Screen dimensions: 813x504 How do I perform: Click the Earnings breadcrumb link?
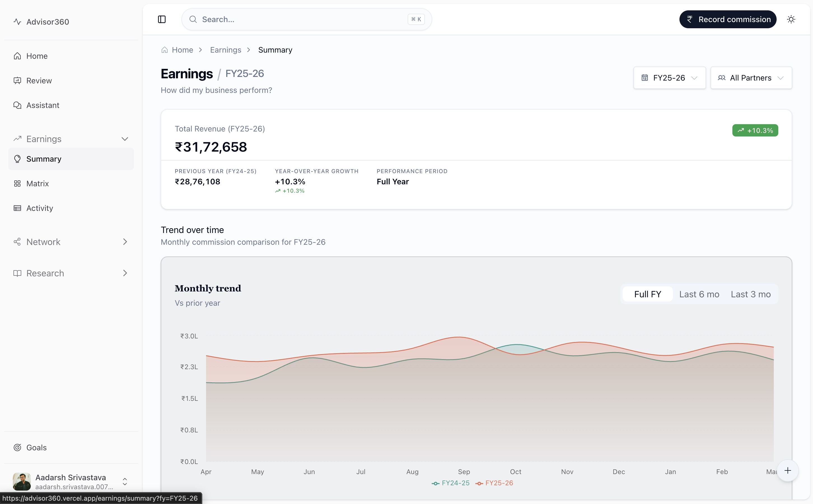226,50
